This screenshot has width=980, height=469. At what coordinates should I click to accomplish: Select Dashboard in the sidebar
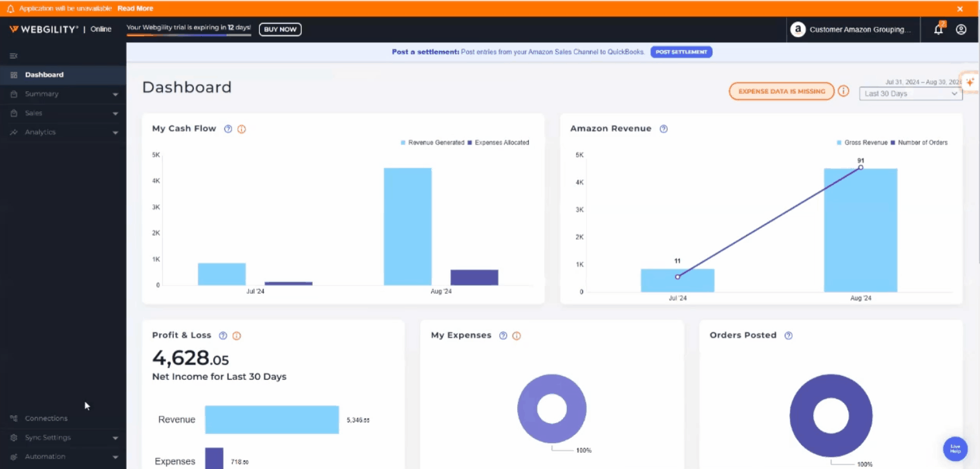click(x=44, y=75)
